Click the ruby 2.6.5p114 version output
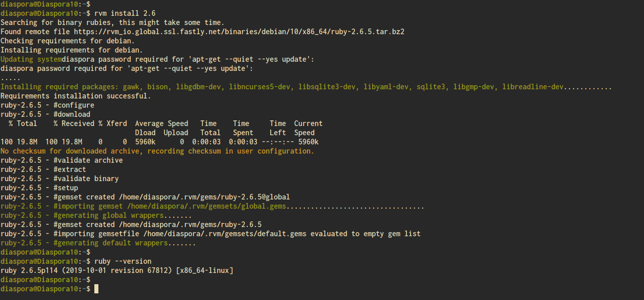Viewport: 644px width, 300px height. coord(117,270)
